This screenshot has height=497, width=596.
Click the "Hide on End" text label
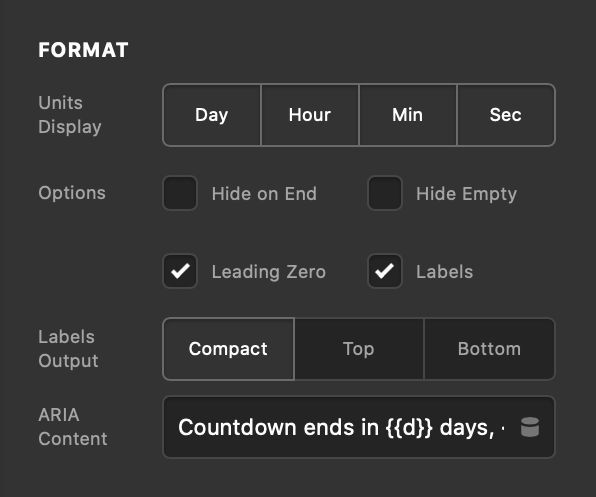coord(264,194)
